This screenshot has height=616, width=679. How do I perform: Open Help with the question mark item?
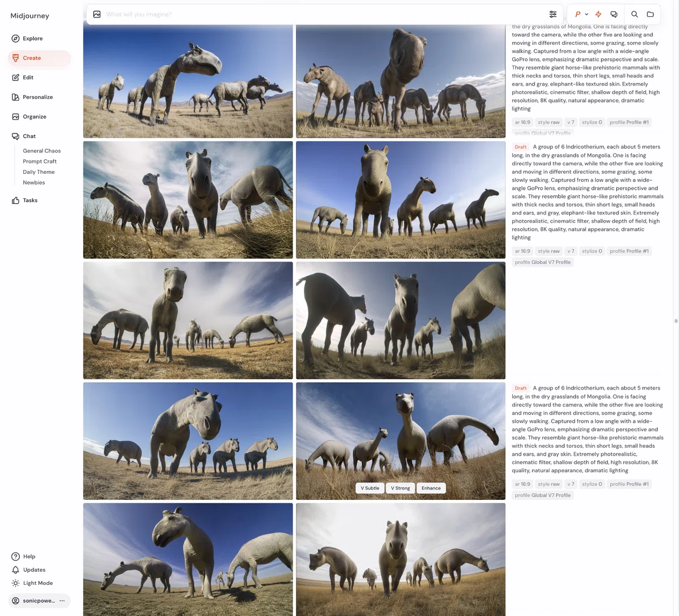pos(24,557)
